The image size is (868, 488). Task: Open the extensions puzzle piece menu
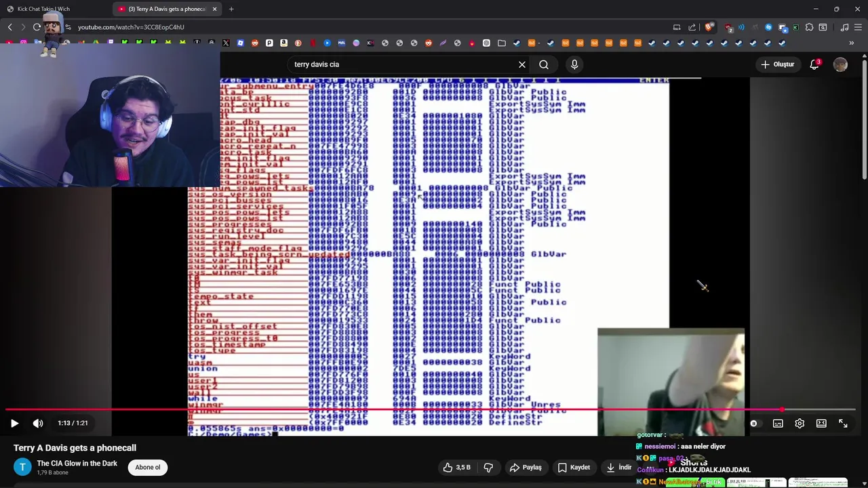(x=809, y=27)
